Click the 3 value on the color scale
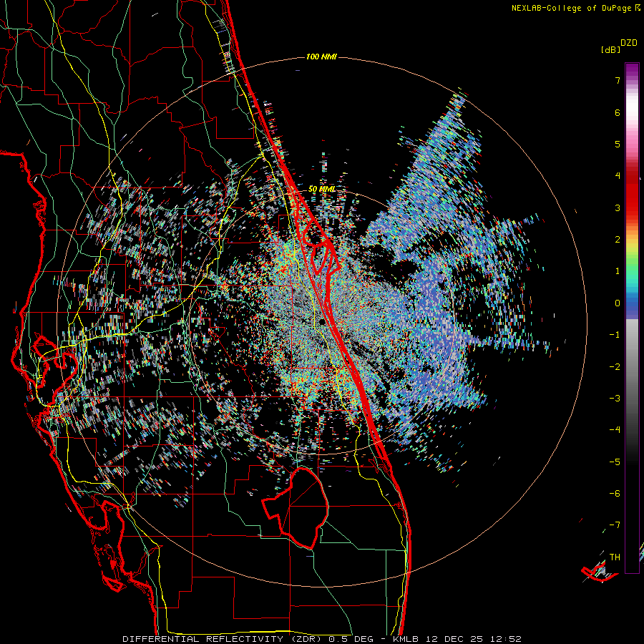This screenshot has width=644, height=644. point(618,208)
